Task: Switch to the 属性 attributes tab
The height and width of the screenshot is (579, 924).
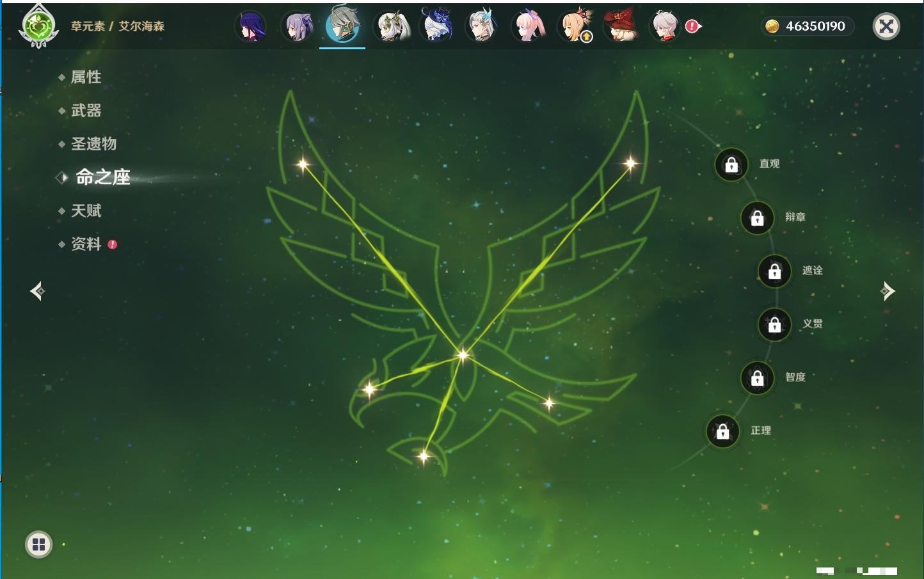Action: point(86,77)
